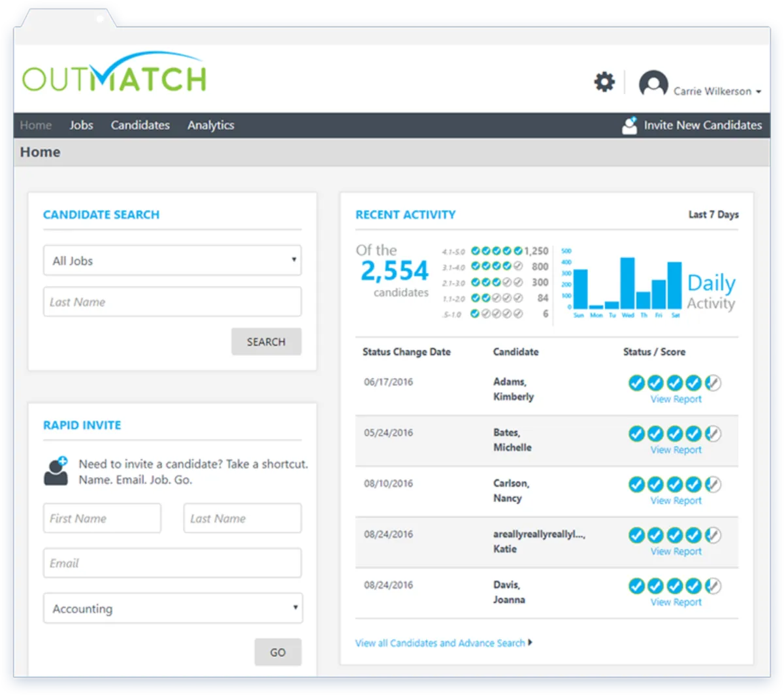Screen dimensions: 784x695
Task: Expand the Carrie Wilkerson account menu
Action: 717,91
